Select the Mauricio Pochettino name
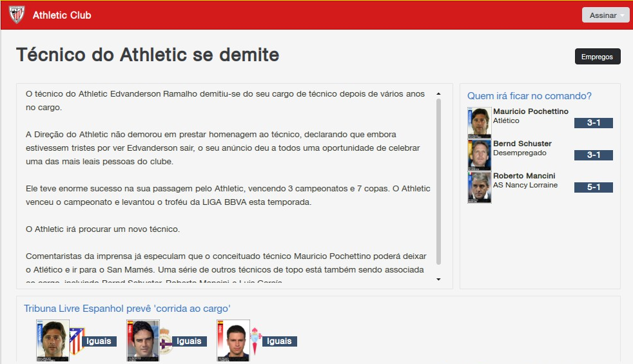Image resolution: width=633 pixels, height=364 pixels. coord(531,111)
